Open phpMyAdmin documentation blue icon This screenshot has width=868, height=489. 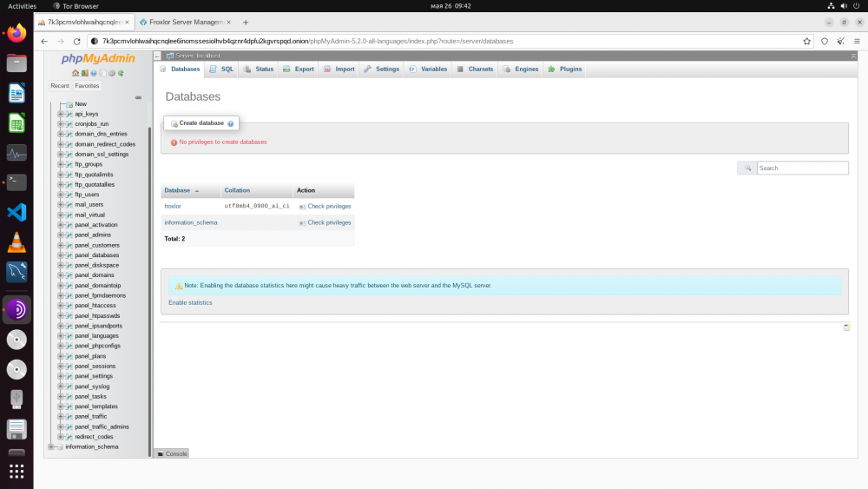pos(94,73)
